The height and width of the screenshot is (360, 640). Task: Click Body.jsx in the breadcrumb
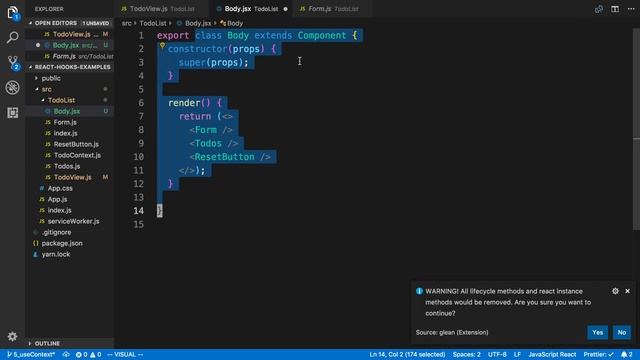198,23
